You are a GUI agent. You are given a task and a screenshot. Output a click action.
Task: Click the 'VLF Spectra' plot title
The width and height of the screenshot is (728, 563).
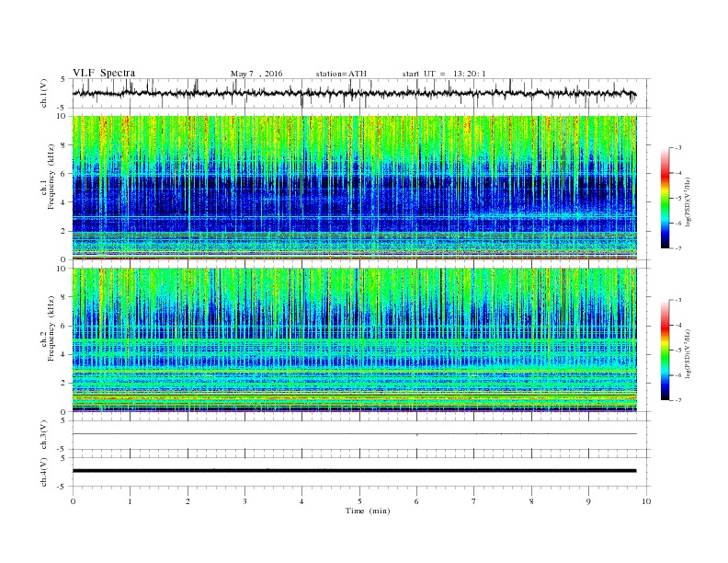click(104, 73)
